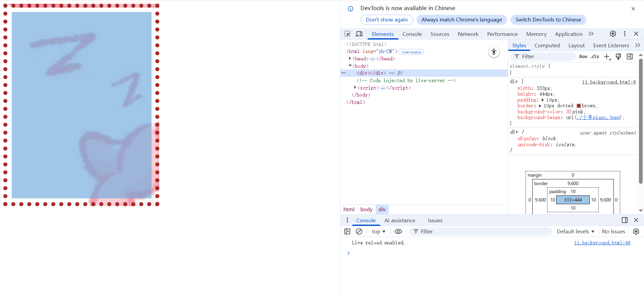Open the Event Listeners tab
This screenshot has width=644, height=295.
(x=611, y=46)
